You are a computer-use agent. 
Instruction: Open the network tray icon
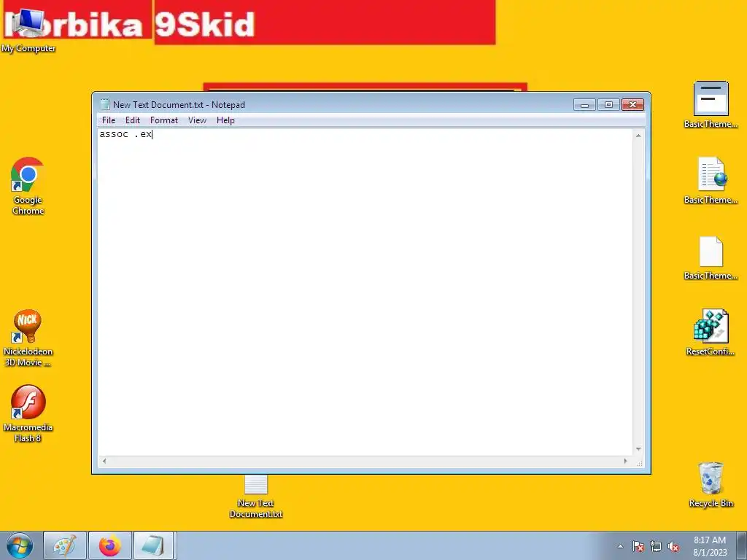click(x=656, y=546)
